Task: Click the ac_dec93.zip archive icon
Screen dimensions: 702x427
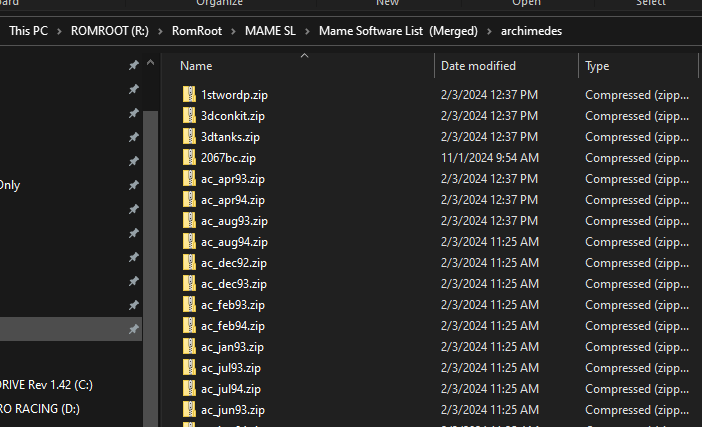Action: pos(189,284)
